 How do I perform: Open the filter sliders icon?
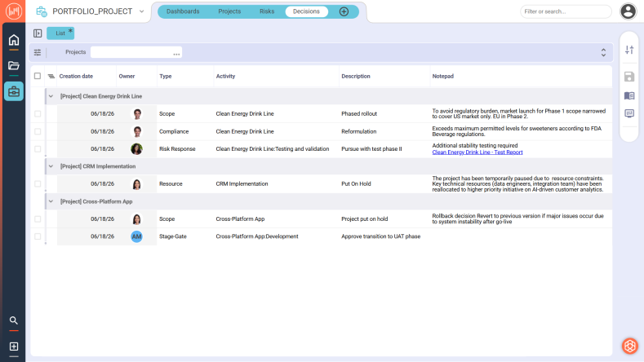[38, 52]
